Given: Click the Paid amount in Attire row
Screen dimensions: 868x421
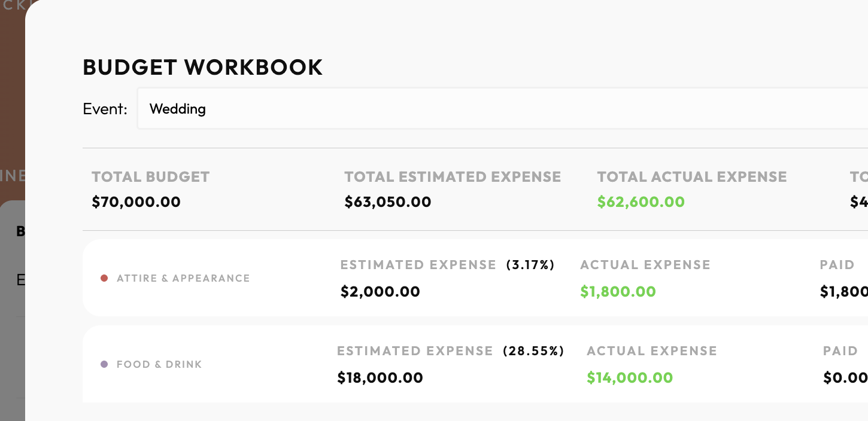Looking at the screenshot, I should coord(844,292).
